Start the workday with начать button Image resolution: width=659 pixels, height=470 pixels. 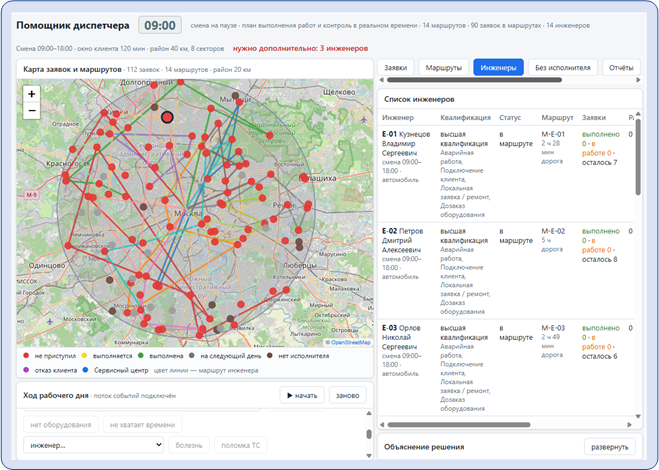302,396
